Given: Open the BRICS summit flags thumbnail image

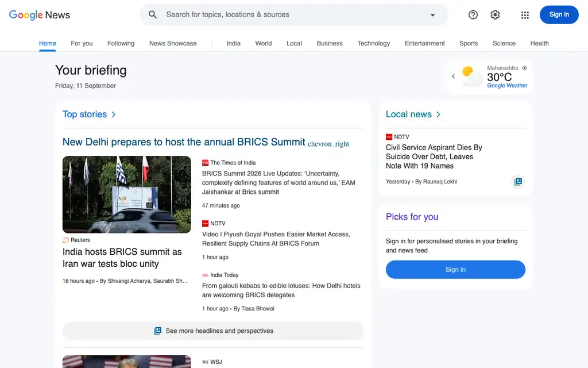Looking at the screenshot, I should [127, 194].
